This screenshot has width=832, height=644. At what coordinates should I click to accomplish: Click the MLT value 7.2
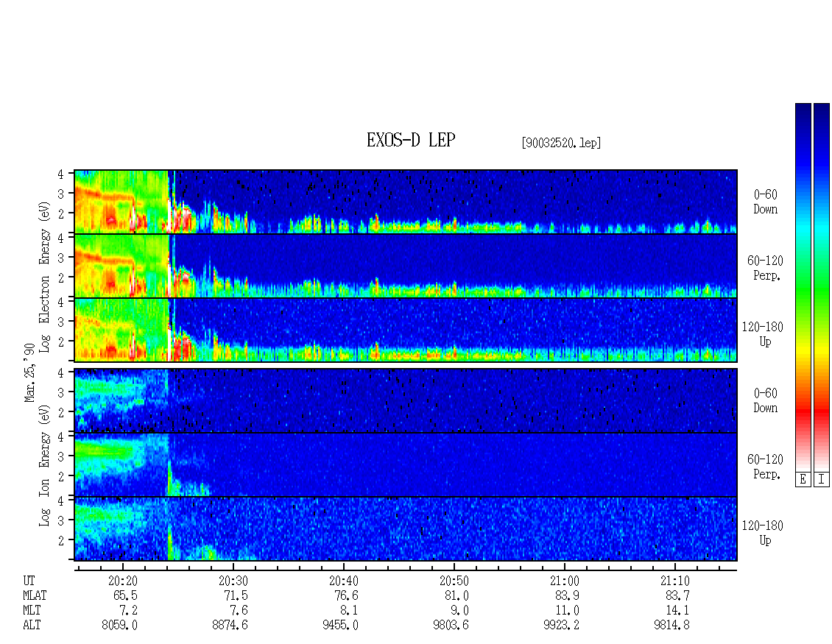coord(128,611)
